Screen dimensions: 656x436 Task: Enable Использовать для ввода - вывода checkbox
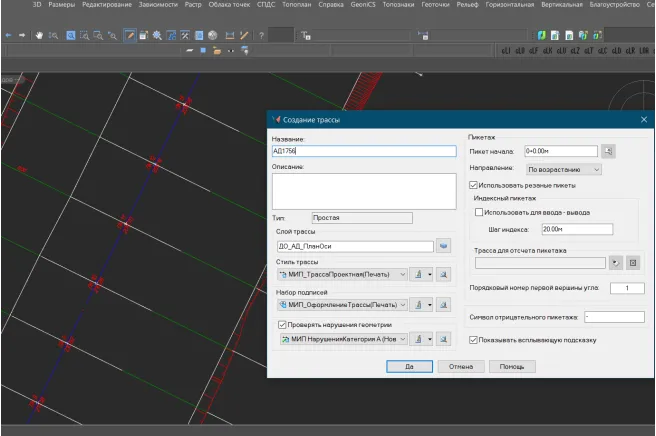(x=479, y=212)
